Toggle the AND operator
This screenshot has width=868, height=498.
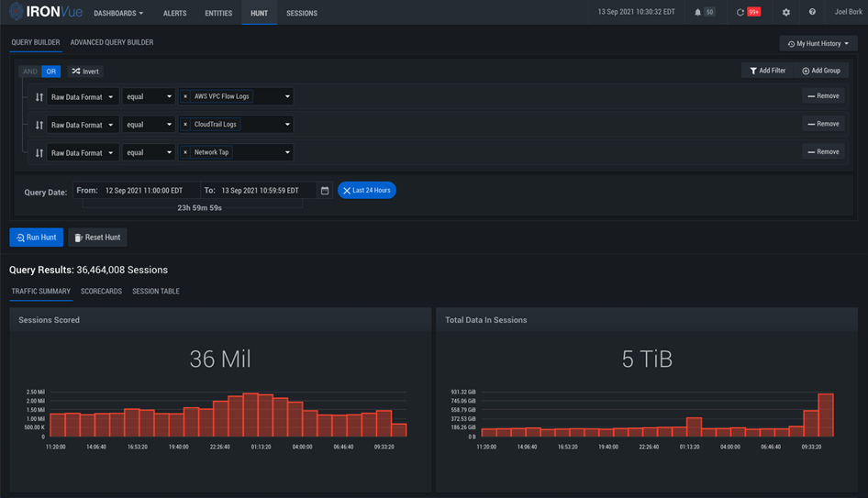coord(30,72)
